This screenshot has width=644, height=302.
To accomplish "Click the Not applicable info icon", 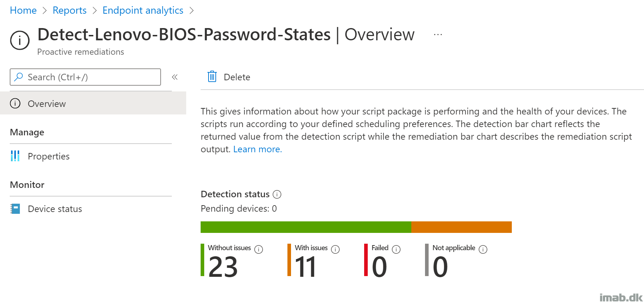I will point(483,249).
